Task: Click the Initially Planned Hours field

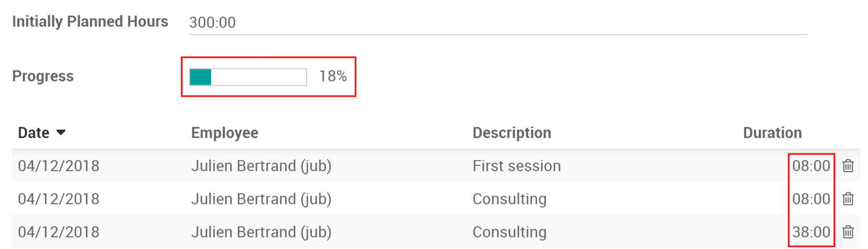Action: point(497,23)
